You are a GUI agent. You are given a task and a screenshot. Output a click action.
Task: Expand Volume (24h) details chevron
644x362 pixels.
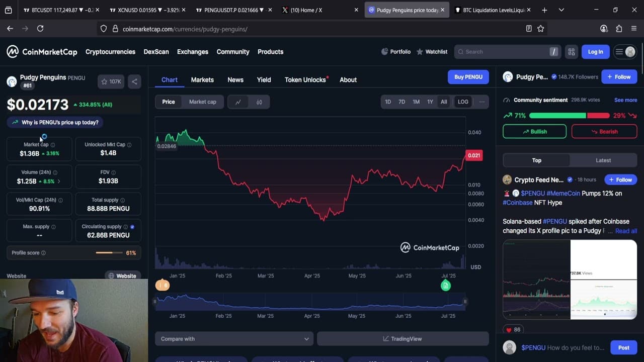[x=59, y=181]
